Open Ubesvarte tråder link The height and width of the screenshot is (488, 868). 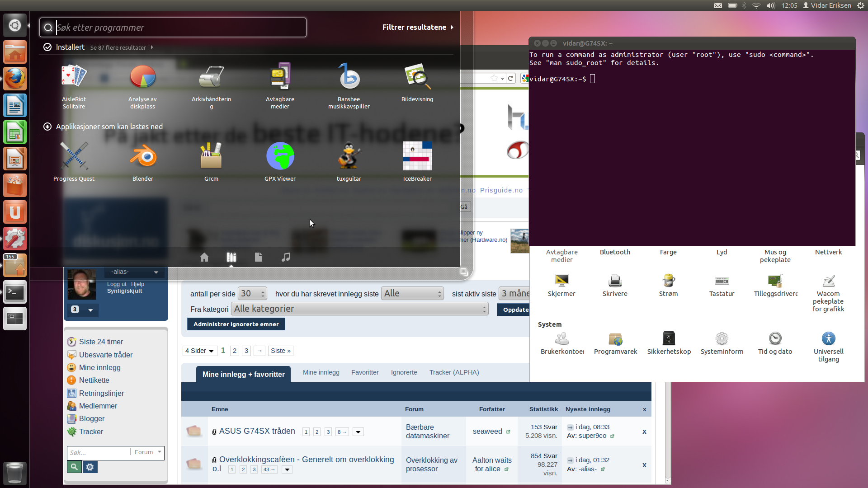point(106,355)
